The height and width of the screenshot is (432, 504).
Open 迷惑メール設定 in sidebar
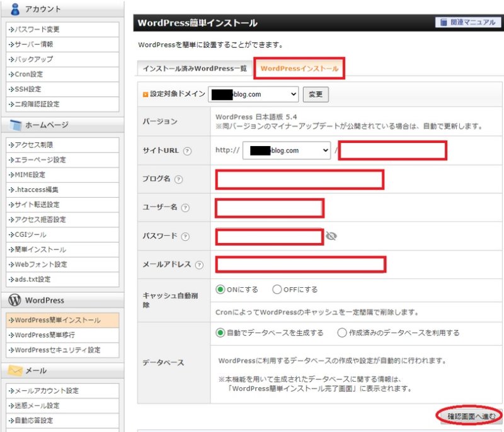pos(62,406)
